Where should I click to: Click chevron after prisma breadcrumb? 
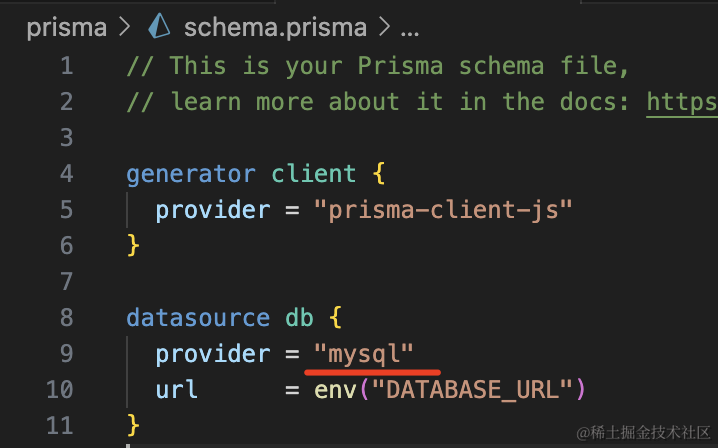coord(125,27)
